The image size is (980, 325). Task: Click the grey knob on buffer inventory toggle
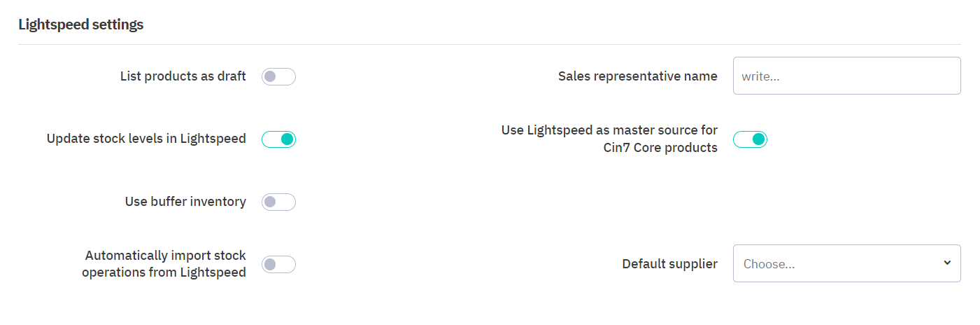pyautogui.click(x=271, y=202)
